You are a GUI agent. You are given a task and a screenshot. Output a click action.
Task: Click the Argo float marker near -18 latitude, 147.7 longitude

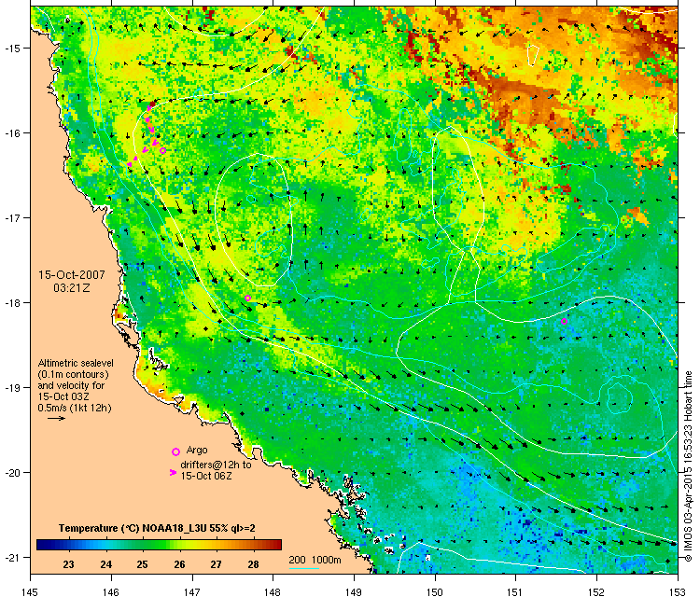[247, 298]
